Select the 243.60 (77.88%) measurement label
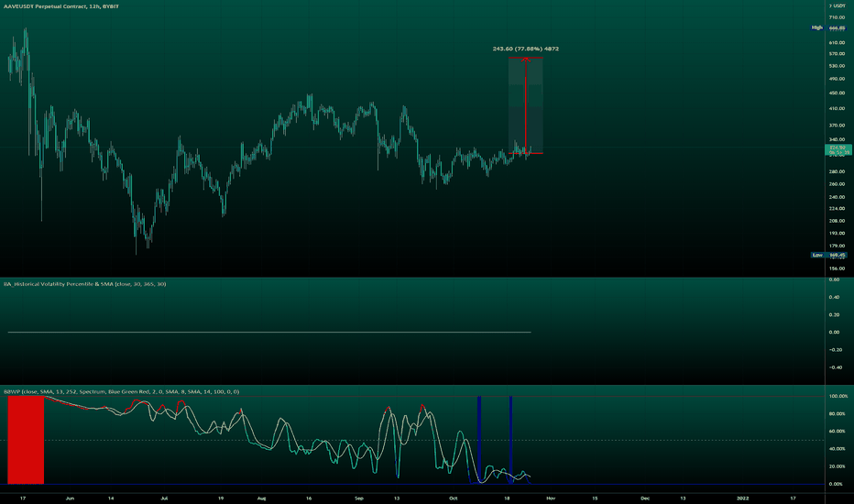This screenshot has width=854, height=504. 526,49
